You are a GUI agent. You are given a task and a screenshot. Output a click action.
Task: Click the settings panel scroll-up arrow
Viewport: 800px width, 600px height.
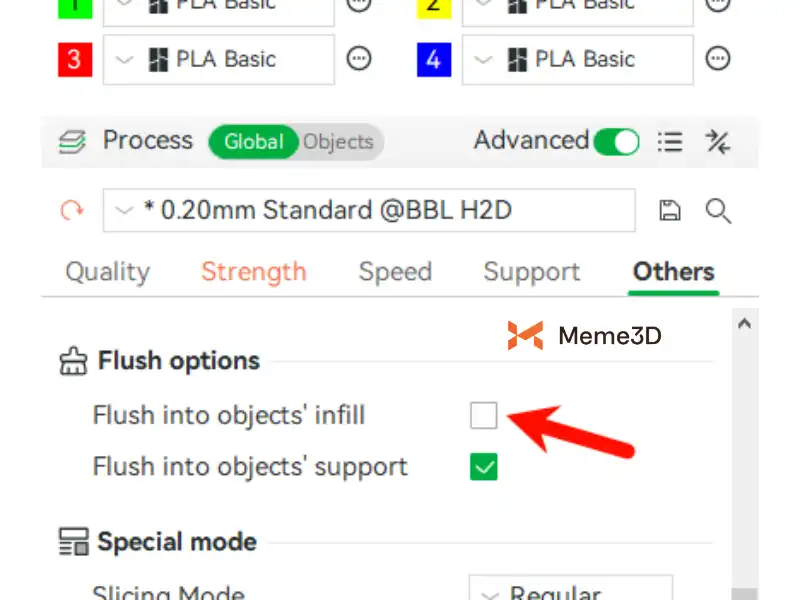click(744, 323)
